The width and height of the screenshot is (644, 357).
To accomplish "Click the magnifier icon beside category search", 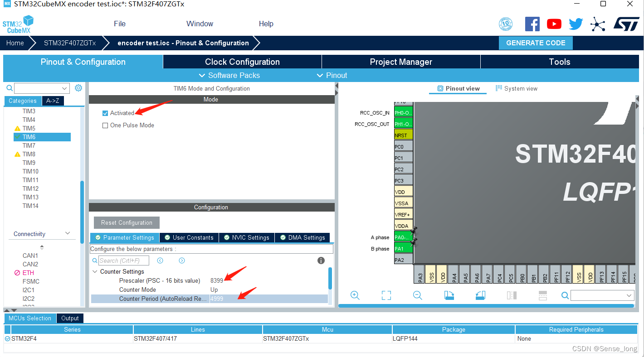I will (x=10, y=88).
